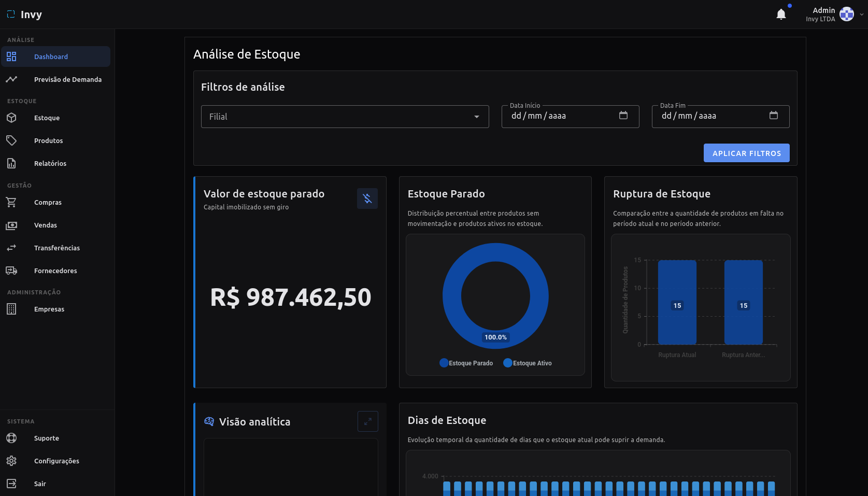Open Relatórios page
Viewport: 868px width, 496px height.
(x=55, y=163)
